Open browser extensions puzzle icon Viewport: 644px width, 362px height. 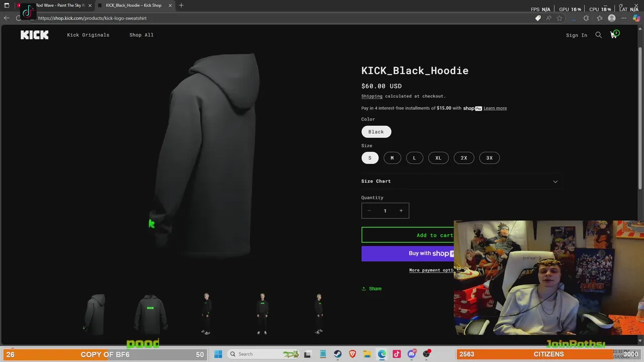point(586,18)
